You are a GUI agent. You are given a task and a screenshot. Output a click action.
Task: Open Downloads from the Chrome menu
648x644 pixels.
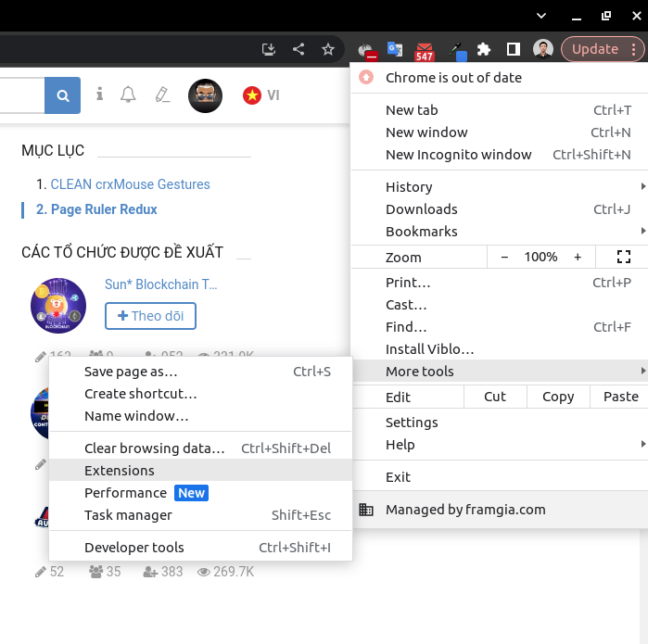[500, 209]
